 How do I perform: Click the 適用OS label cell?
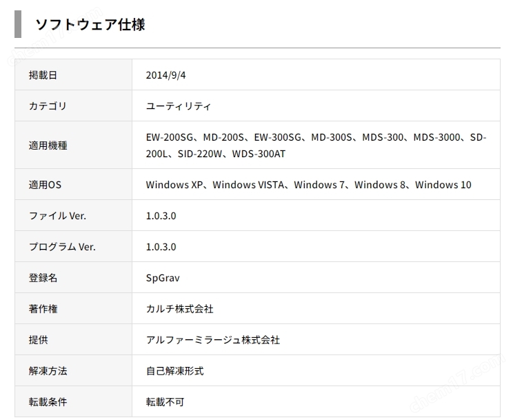point(73,184)
